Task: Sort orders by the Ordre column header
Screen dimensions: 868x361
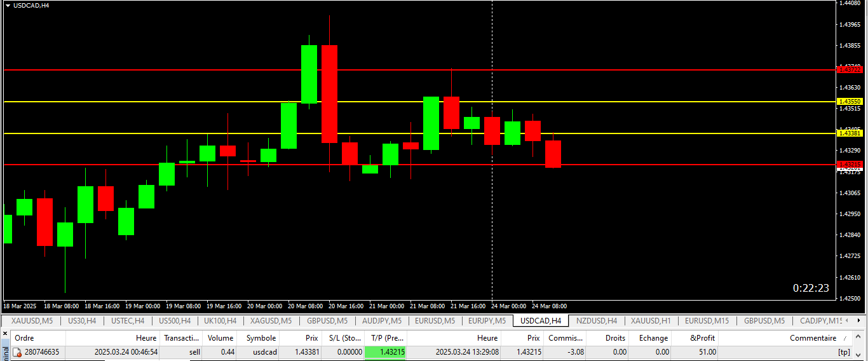Action: [38, 338]
